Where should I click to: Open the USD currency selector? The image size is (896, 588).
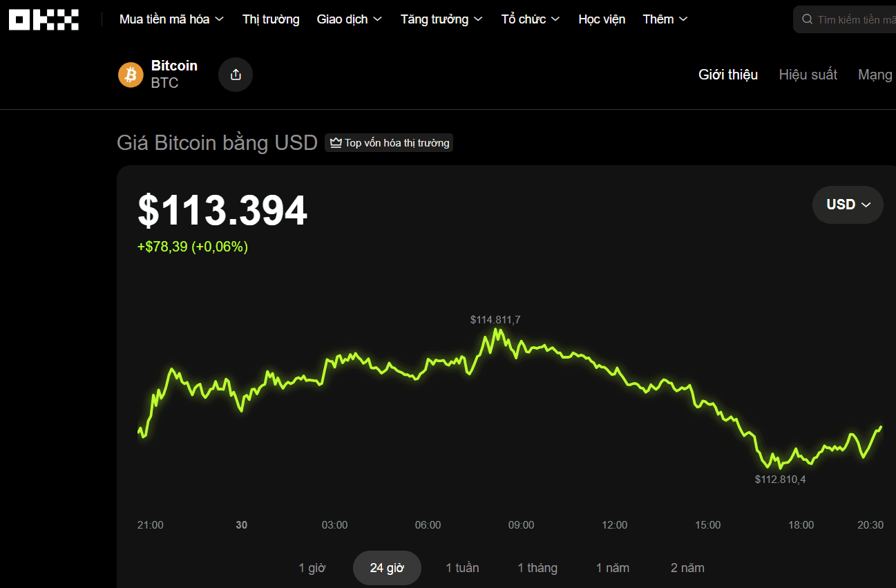848,205
